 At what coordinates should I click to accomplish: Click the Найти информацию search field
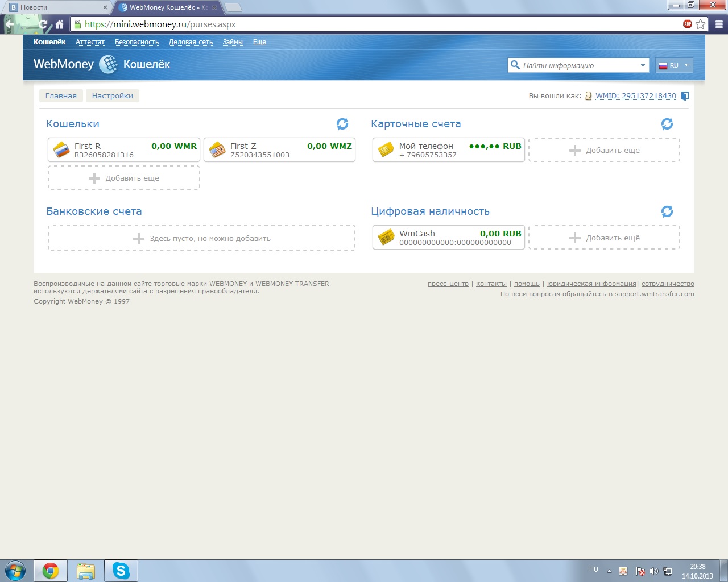pyautogui.click(x=578, y=65)
